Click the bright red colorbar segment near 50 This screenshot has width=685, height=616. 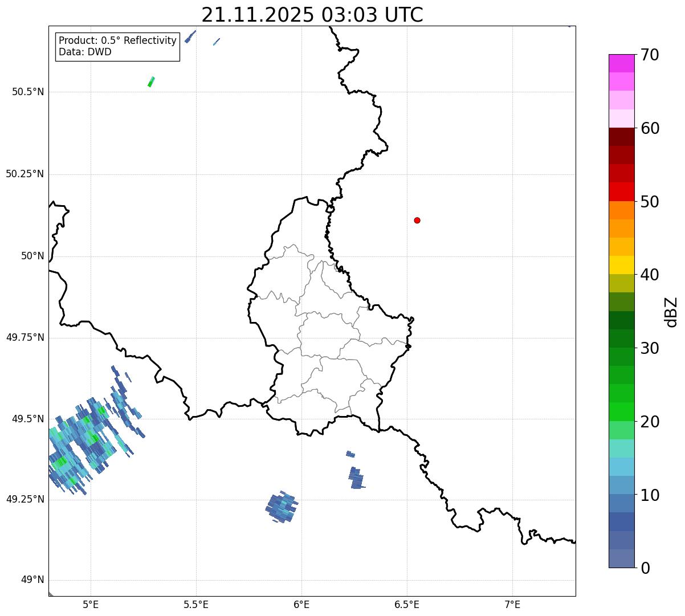[x=622, y=191]
